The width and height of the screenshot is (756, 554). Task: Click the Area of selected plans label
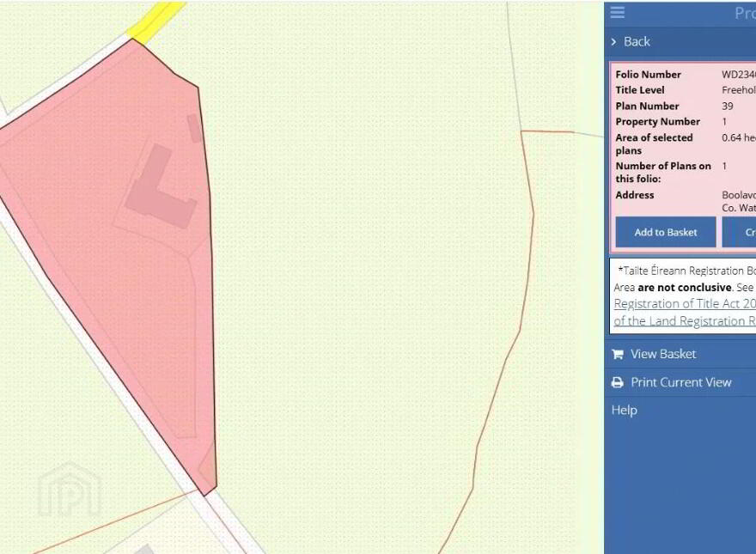(654, 144)
